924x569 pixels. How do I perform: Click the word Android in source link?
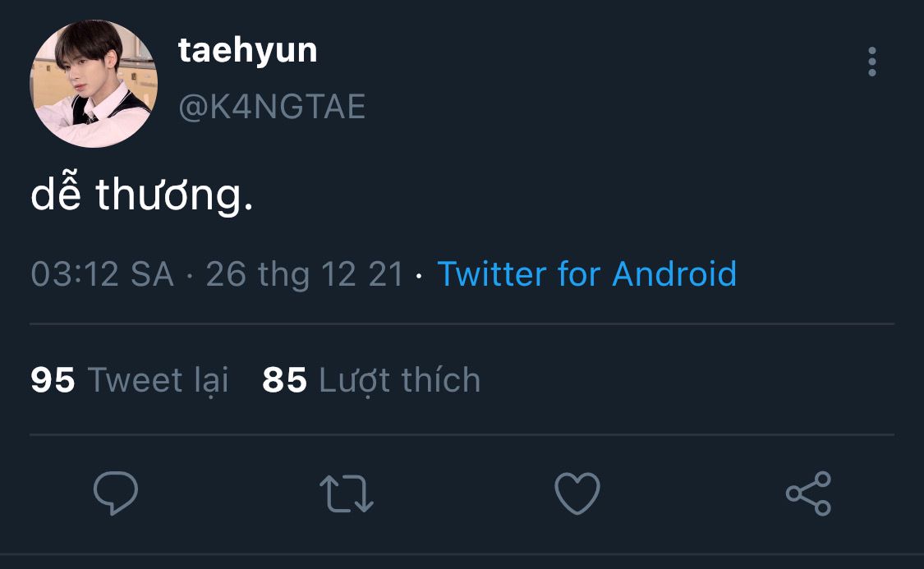pos(675,274)
